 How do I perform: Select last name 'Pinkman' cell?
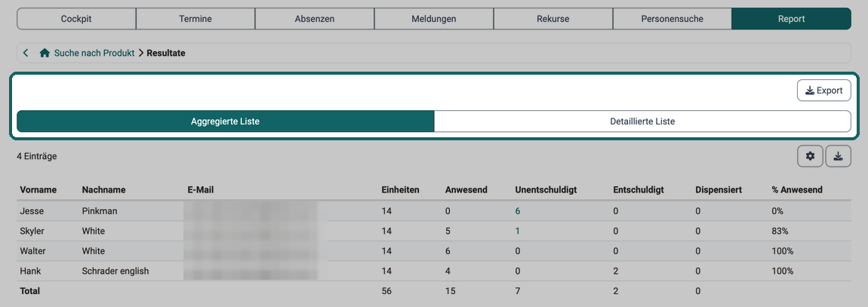[x=100, y=210]
